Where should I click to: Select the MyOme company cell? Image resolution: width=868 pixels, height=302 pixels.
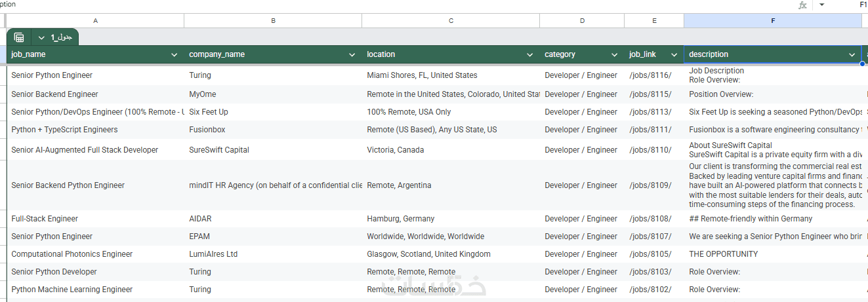[x=273, y=94]
